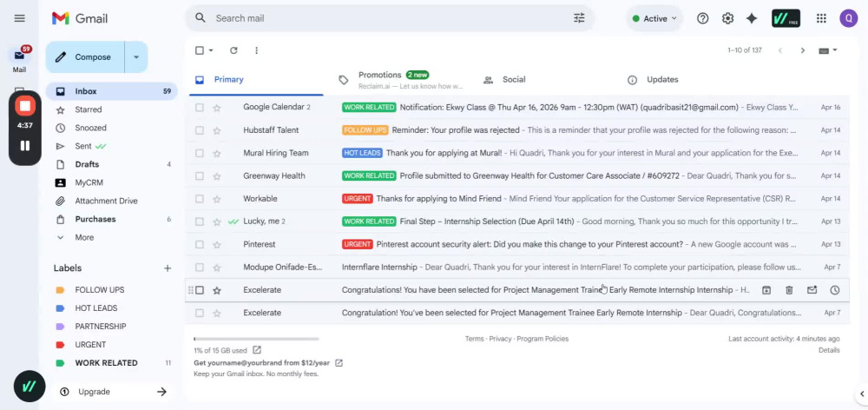
Task: Open the HOT LEADS blue label
Action: point(96,308)
